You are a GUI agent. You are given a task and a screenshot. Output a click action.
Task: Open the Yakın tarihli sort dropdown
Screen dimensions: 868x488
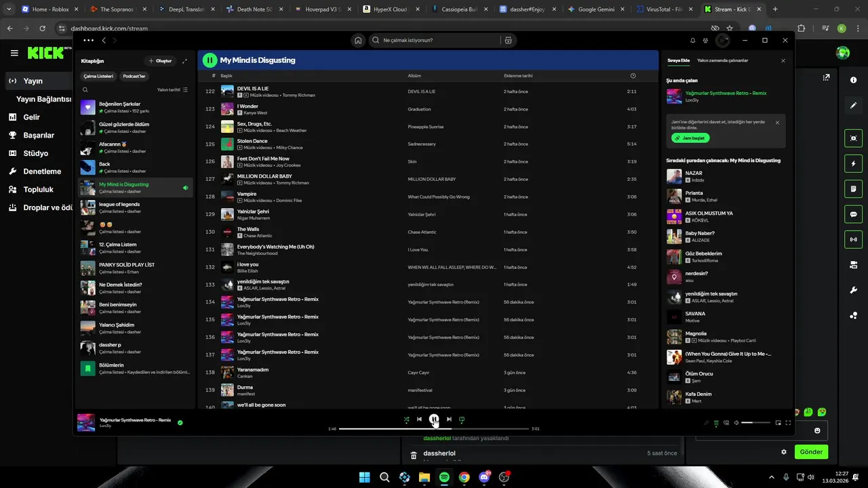point(172,89)
